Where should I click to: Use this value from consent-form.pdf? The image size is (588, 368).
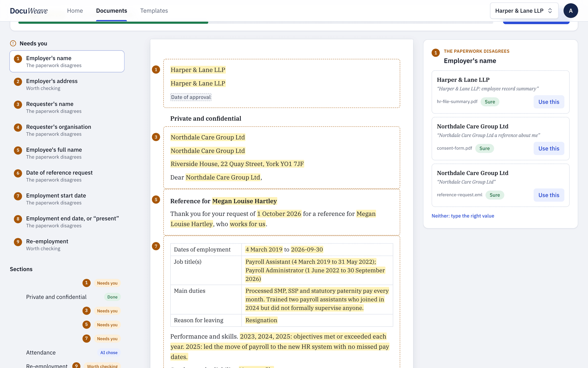549,148
